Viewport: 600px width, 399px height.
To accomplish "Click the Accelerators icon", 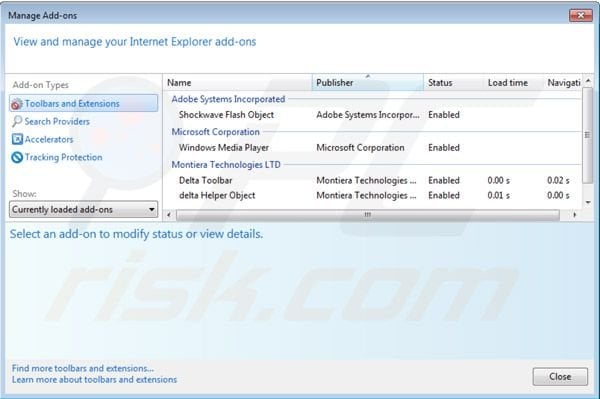I will (17, 139).
